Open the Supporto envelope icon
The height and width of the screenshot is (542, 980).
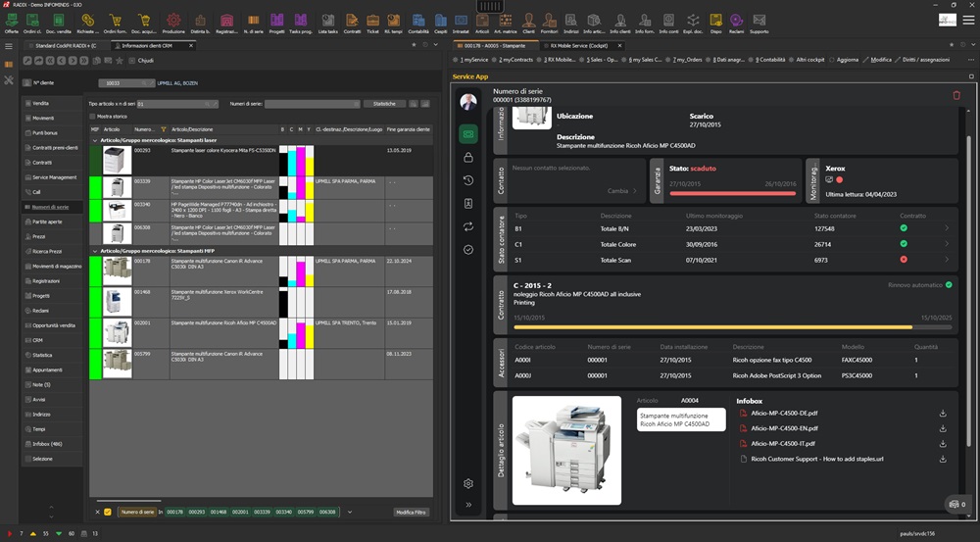click(759, 22)
